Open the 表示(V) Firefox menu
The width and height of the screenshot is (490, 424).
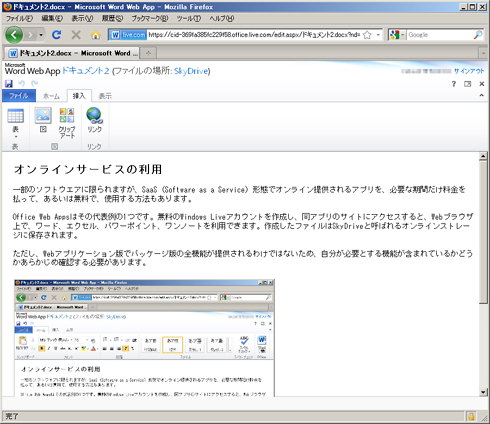[x=82, y=18]
